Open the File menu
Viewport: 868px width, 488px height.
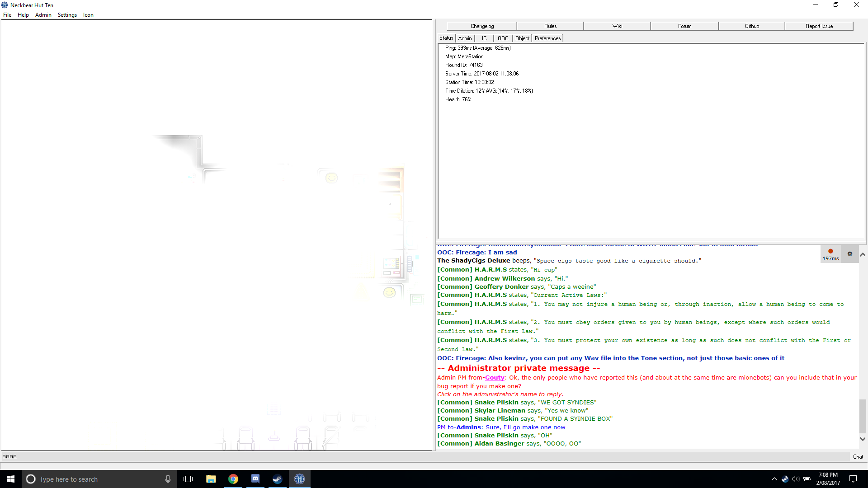[7, 15]
